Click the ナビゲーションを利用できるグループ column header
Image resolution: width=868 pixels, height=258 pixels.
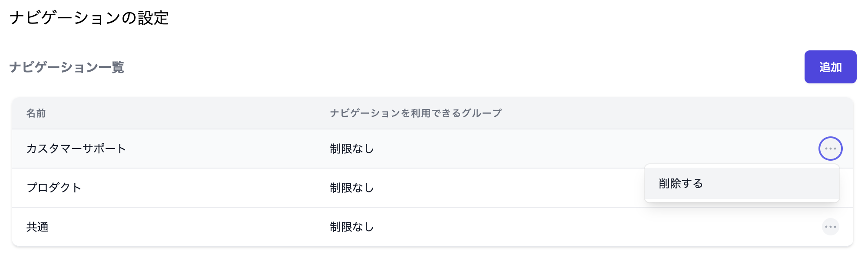[416, 113]
